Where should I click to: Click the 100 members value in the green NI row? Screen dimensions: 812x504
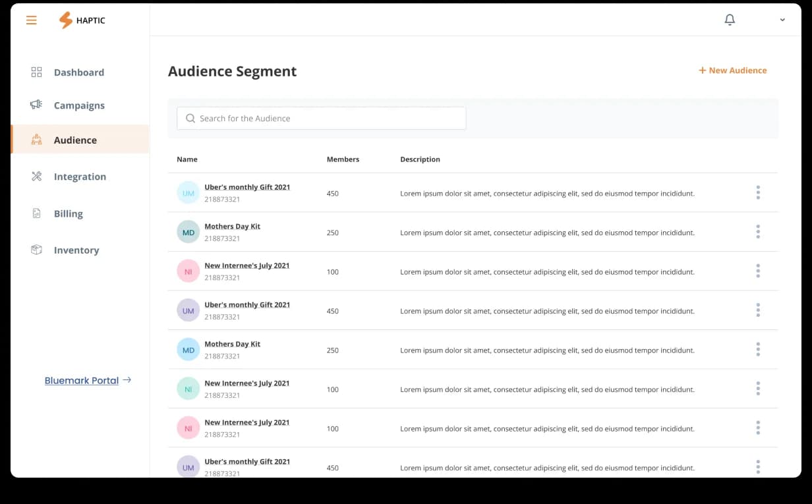click(x=333, y=389)
